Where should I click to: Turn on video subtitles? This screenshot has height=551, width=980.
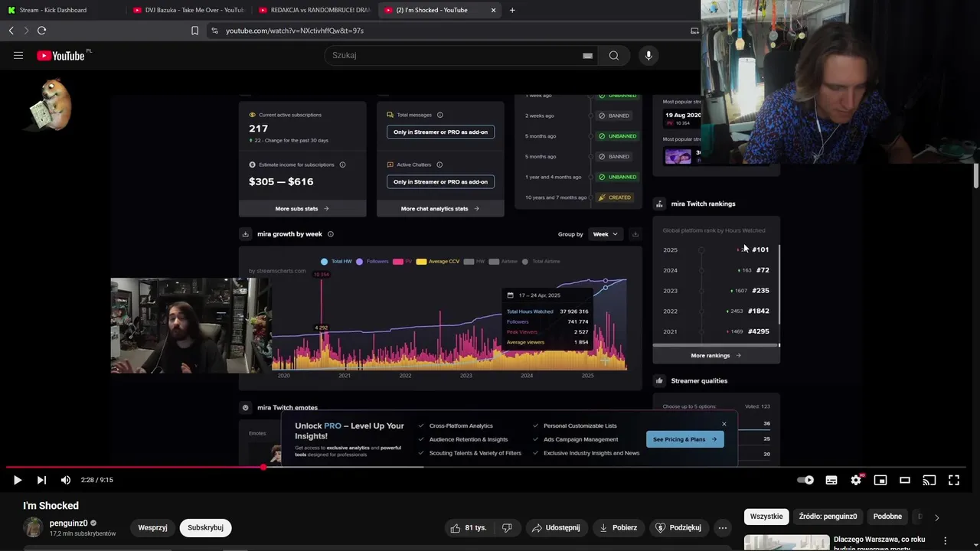[x=831, y=480]
